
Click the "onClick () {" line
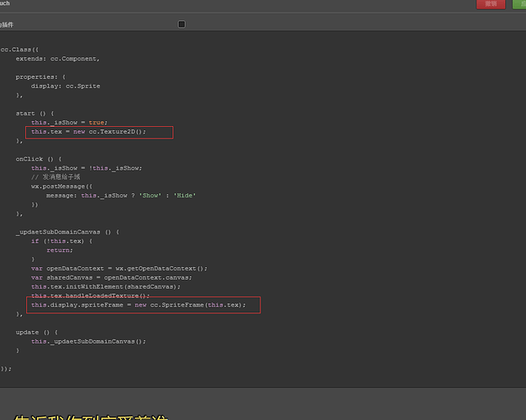click(39, 159)
